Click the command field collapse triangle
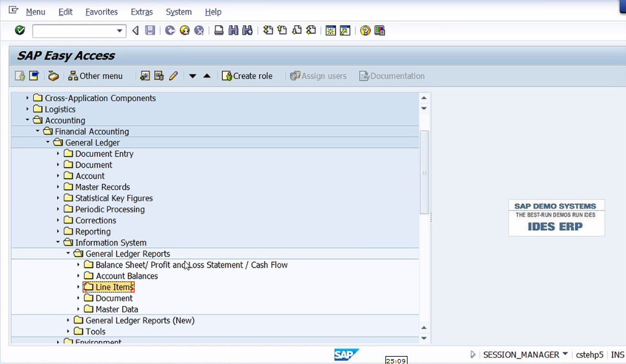The image size is (626, 364). pos(136,30)
